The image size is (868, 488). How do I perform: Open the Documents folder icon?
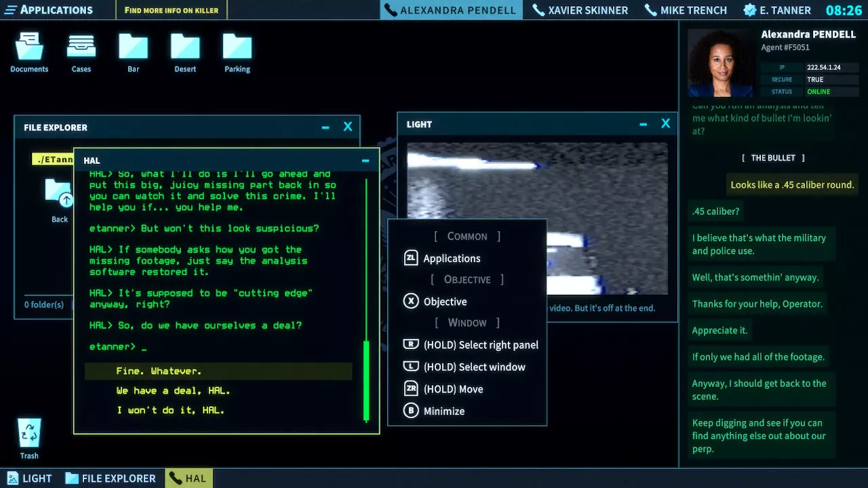(29, 47)
